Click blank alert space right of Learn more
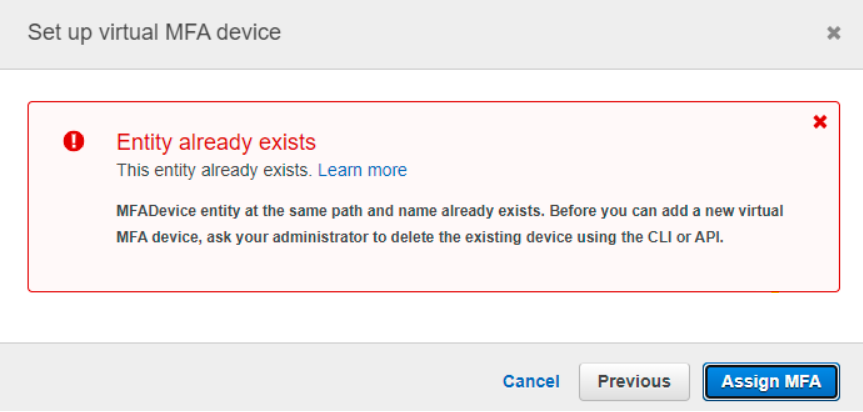 605,170
